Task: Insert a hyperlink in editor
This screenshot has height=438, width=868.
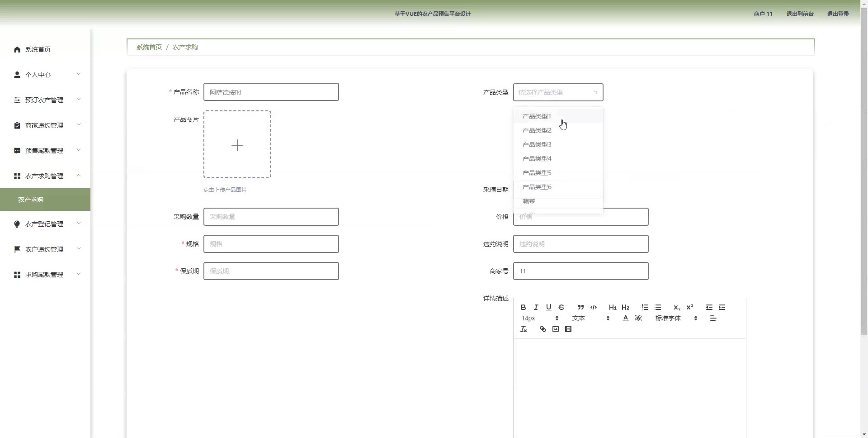Action: click(x=542, y=329)
